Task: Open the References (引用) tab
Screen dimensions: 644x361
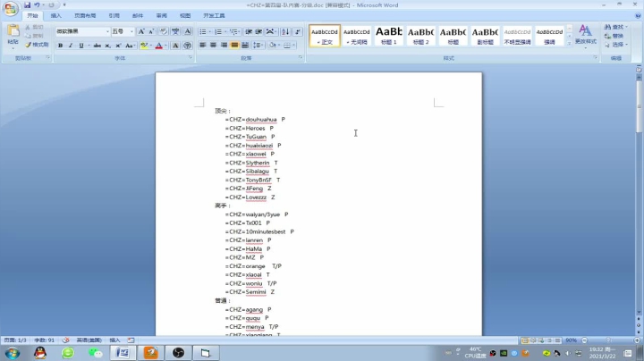Action: pyautogui.click(x=114, y=15)
